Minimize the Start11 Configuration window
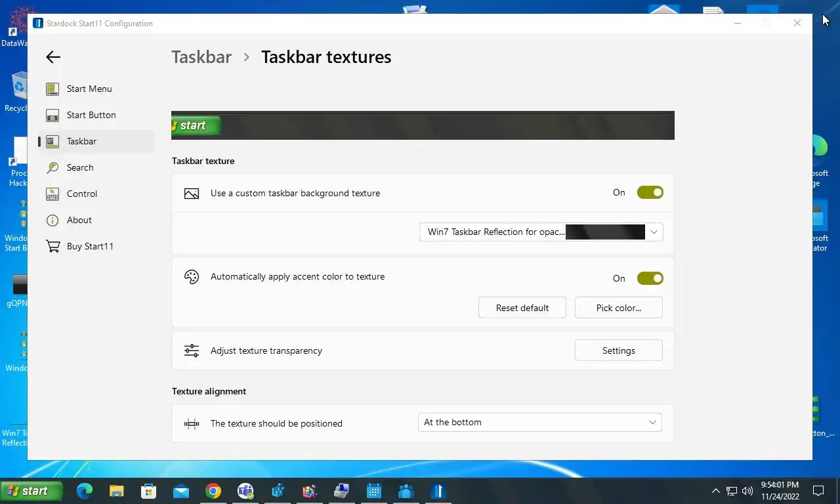This screenshot has width=840, height=504. (x=738, y=23)
